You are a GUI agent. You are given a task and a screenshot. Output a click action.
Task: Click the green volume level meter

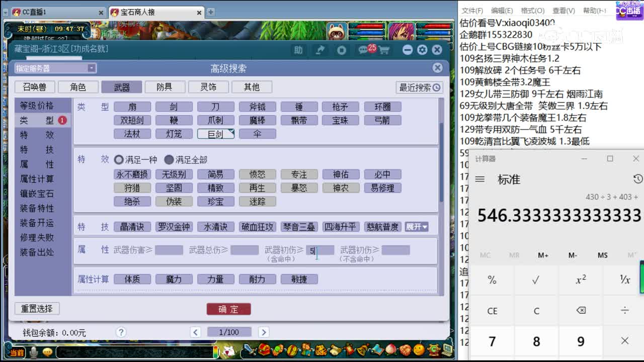[x=641, y=277]
